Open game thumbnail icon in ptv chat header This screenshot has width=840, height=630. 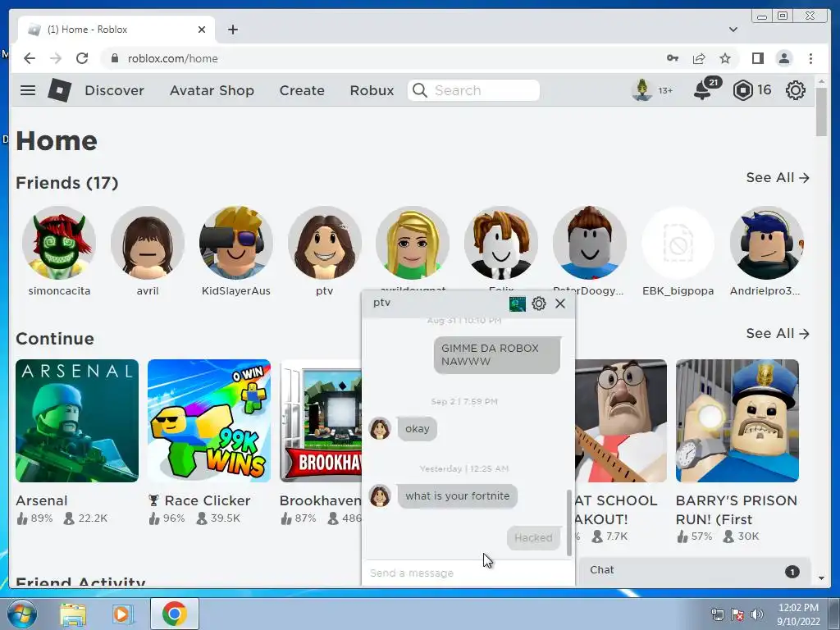517,304
